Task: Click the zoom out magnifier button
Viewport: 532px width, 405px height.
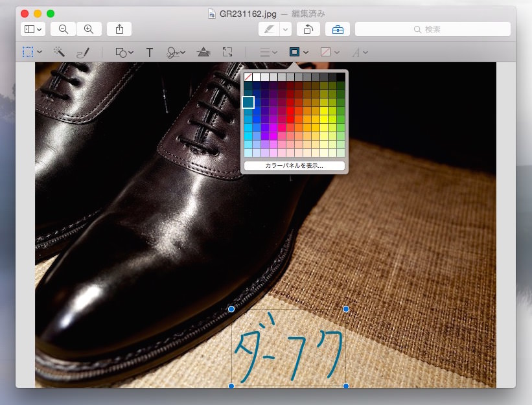Action: [x=64, y=30]
